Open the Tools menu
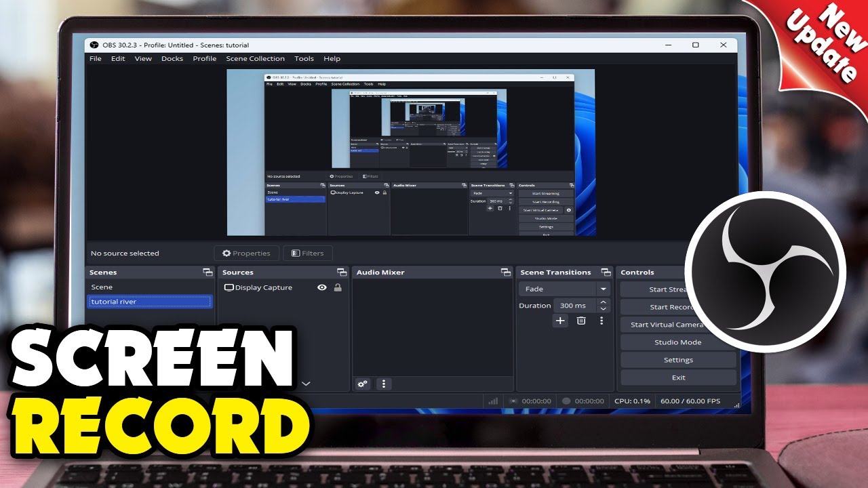 pos(304,59)
